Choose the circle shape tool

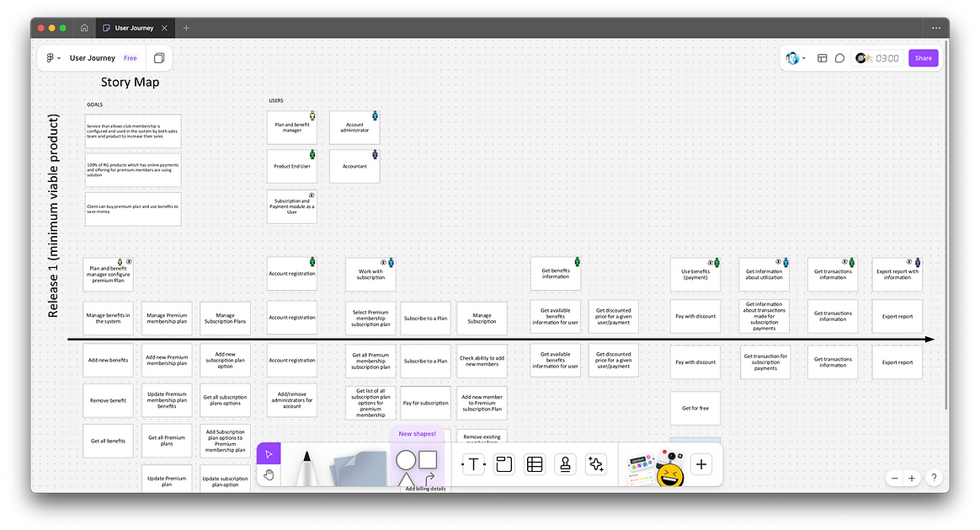406,460
